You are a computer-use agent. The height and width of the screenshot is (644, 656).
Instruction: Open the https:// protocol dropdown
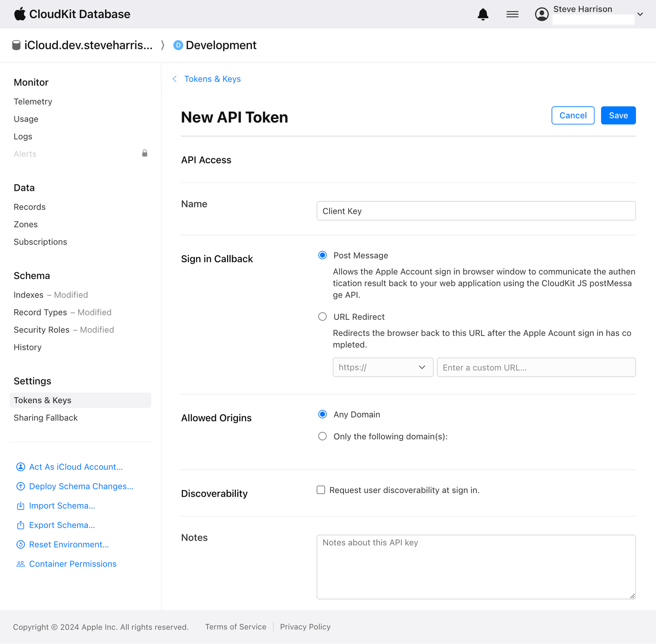coord(383,367)
